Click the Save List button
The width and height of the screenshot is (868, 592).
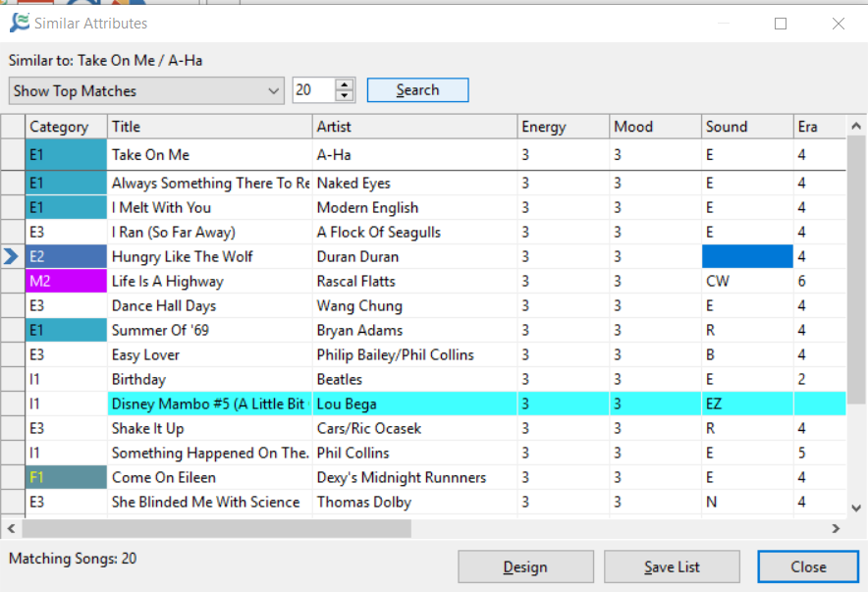click(672, 566)
